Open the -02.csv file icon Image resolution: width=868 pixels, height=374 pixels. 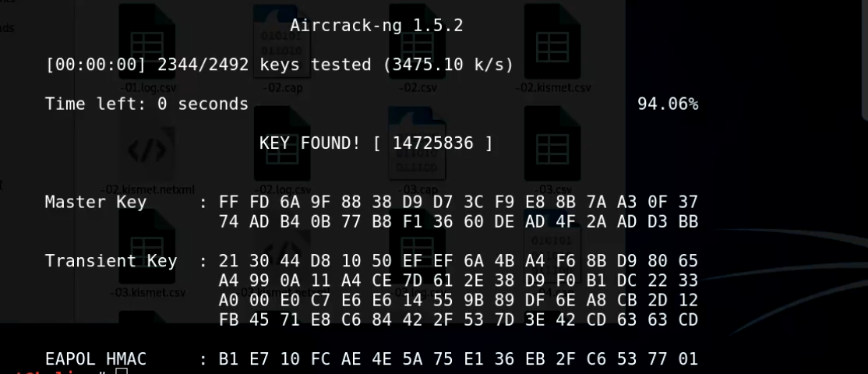pos(417,41)
